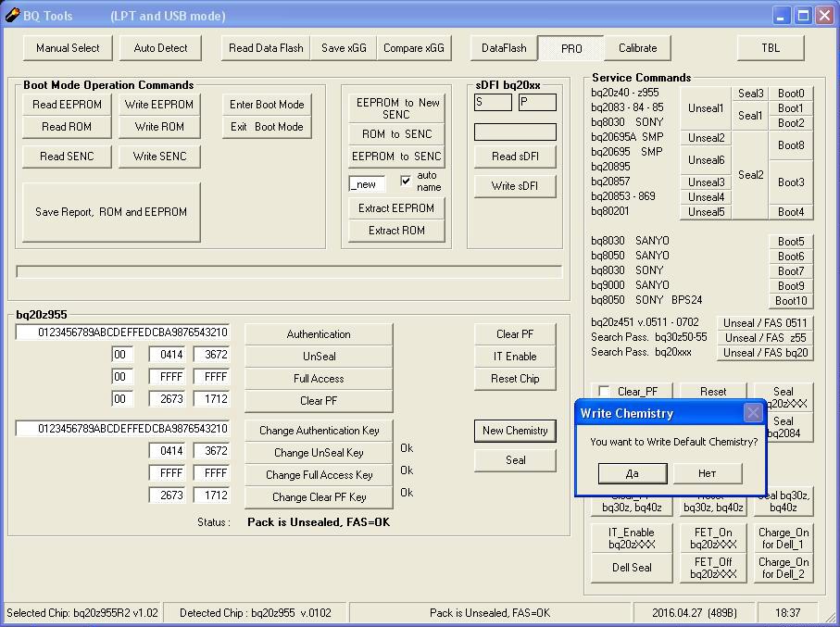This screenshot has width=840, height=627.
Task: Focus the sDFI P input field
Action: click(x=537, y=103)
